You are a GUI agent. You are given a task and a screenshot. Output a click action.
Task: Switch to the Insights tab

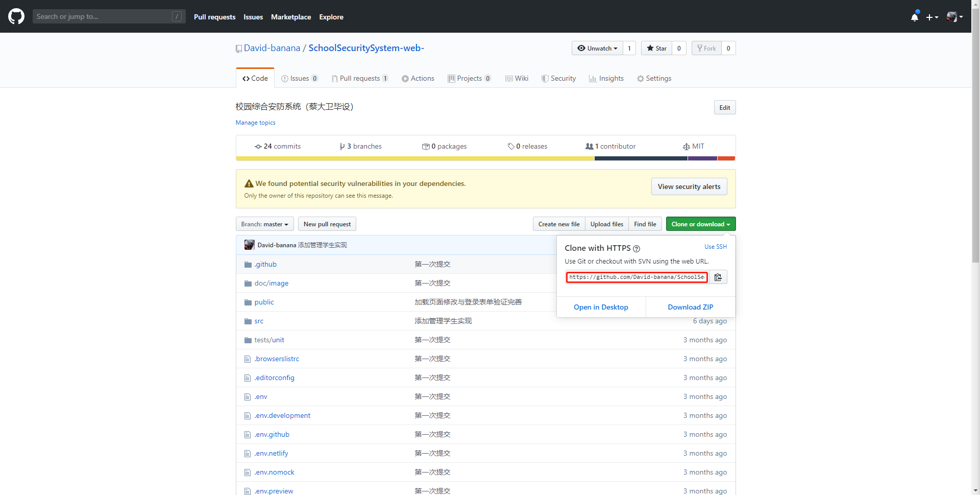(606, 78)
